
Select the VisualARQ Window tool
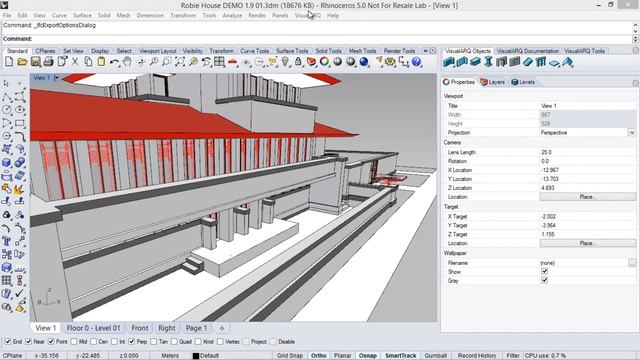pos(514,62)
